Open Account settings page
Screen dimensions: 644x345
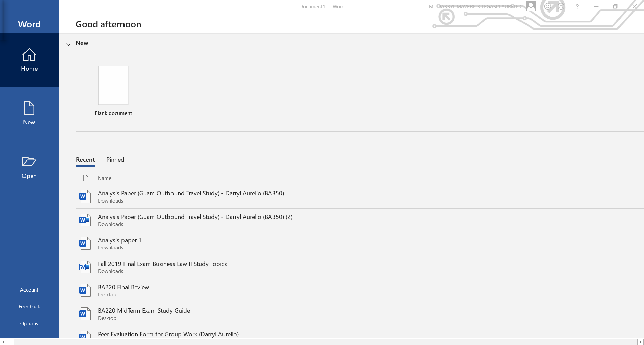tap(29, 290)
